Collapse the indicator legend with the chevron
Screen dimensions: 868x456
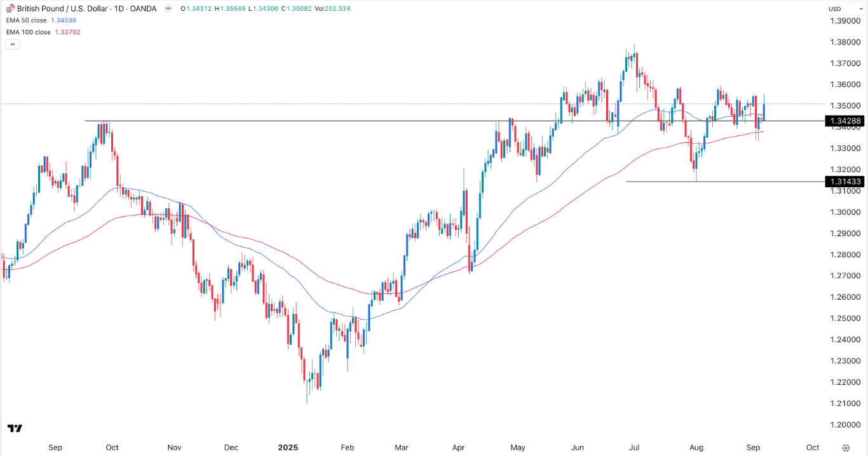[x=12, y=44]
